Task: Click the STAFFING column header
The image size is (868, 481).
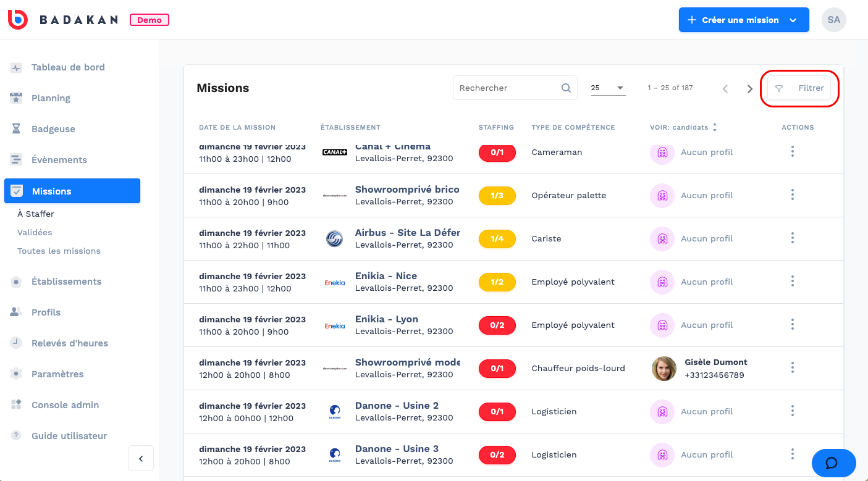Action: pos(496,127)
